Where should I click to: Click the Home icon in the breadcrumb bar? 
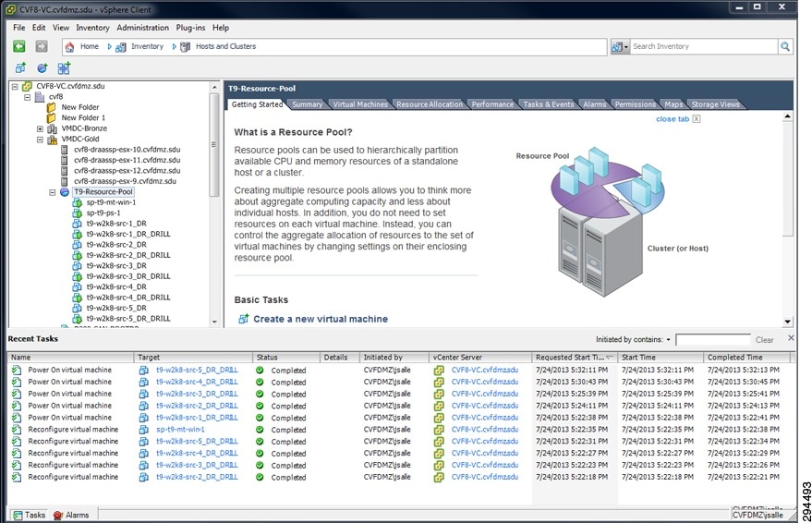[69, 46]
